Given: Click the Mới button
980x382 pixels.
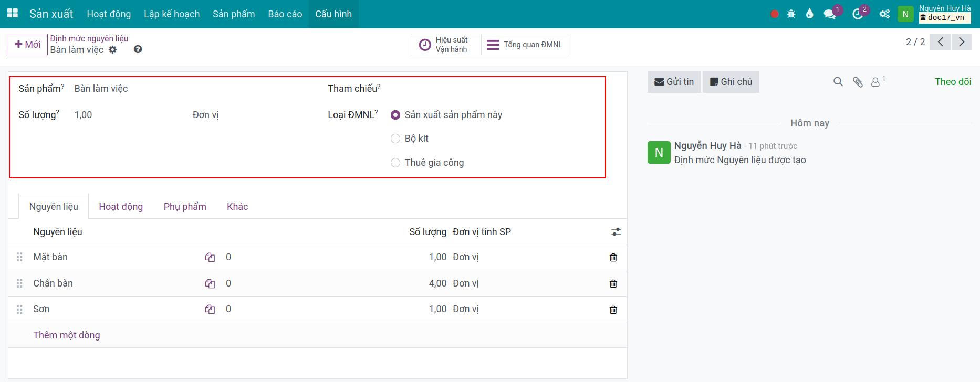Looking at the screenshot, I should click(x=27, y=44).
